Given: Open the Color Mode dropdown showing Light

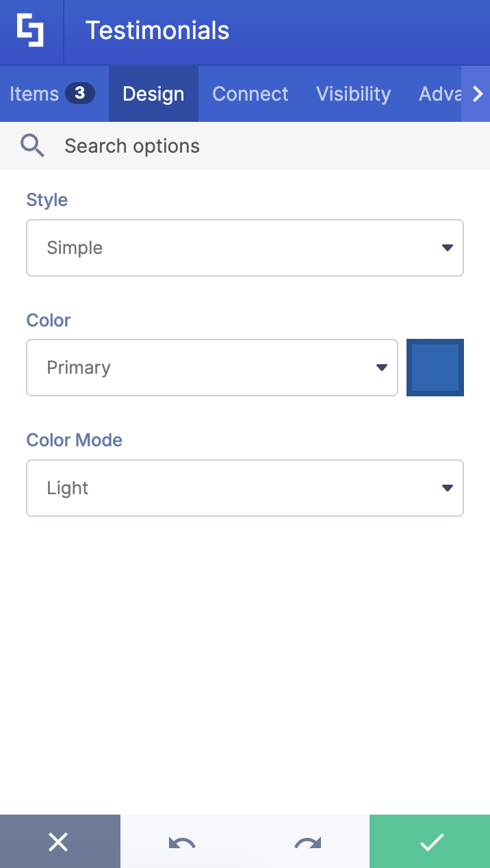Looking at the screenshot, I should coord(244,487).
